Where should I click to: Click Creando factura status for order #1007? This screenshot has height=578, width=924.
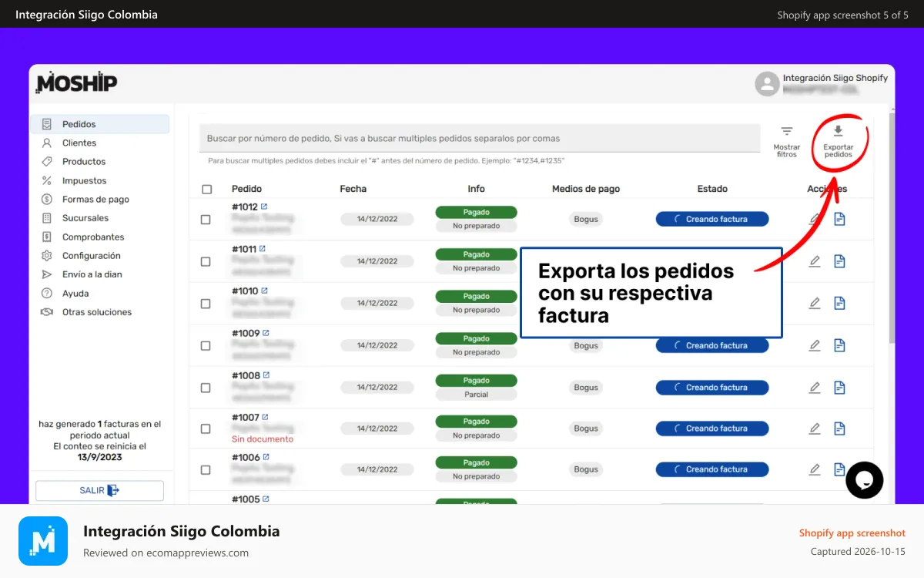click(712, 428)
